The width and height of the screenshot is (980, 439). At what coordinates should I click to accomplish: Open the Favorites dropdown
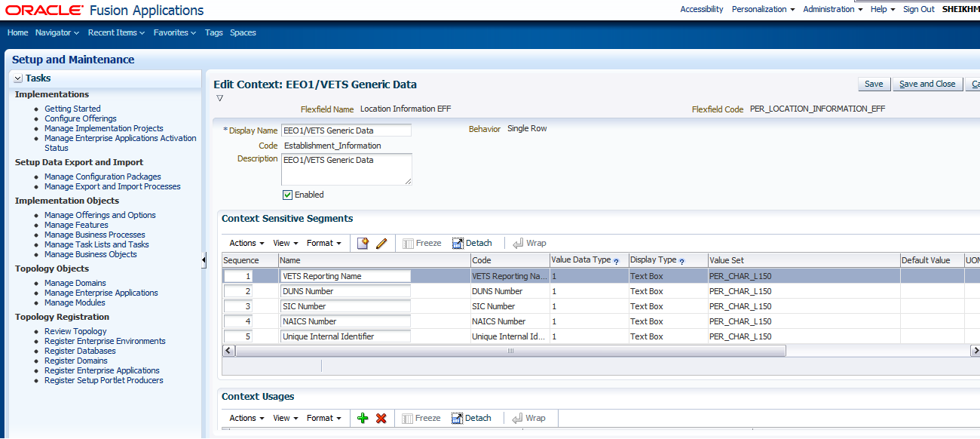point(175,32)
